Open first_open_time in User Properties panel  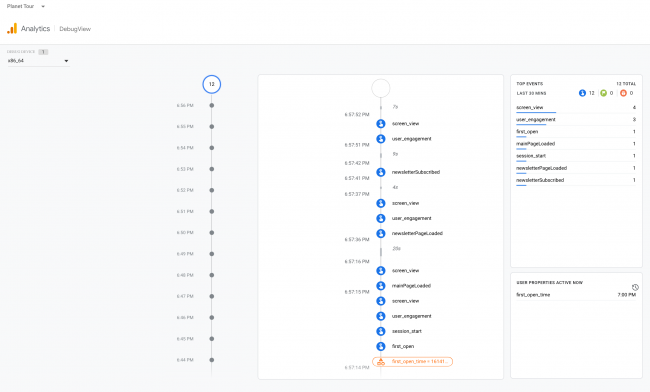(x=576, y=295)
